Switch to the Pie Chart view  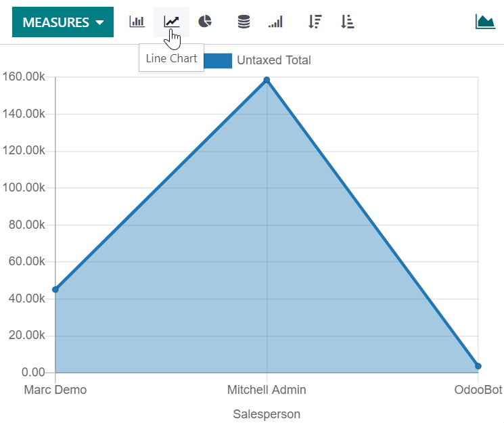point(206,22)
